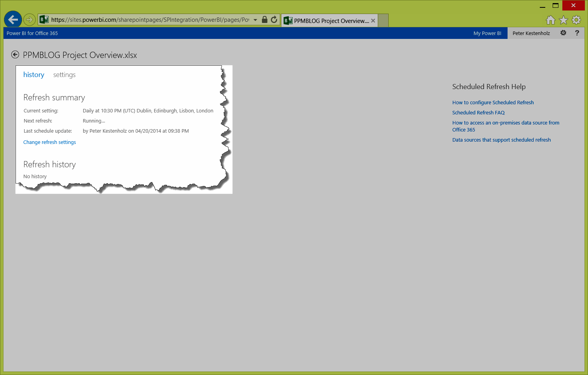
Task: Open the address bar dropdown arrow
Action: tap(255, 20)
